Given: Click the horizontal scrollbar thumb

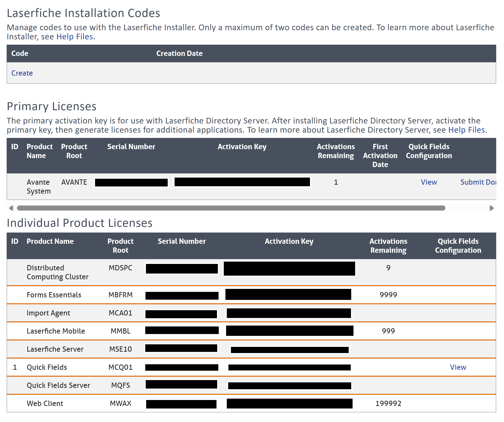Looking at the screenshot, I should [230, 208].
